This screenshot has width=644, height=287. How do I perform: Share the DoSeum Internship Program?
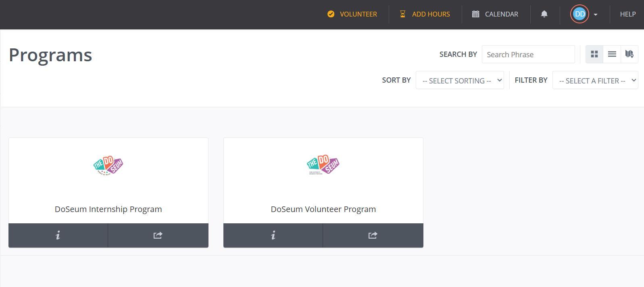(158, 235)
